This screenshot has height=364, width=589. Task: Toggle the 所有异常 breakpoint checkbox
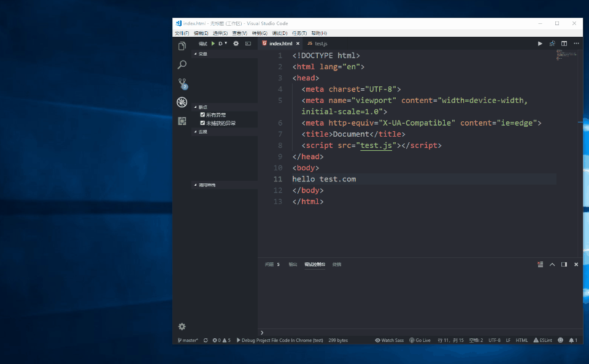[202, 115]
